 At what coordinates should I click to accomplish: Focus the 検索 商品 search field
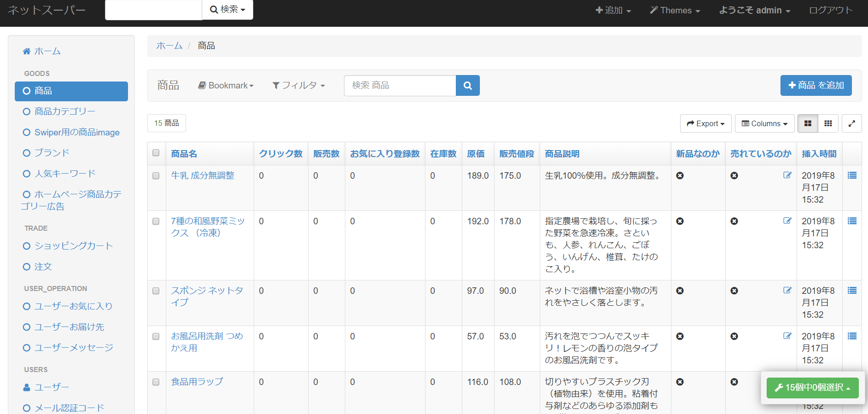(x=400, y=86)
